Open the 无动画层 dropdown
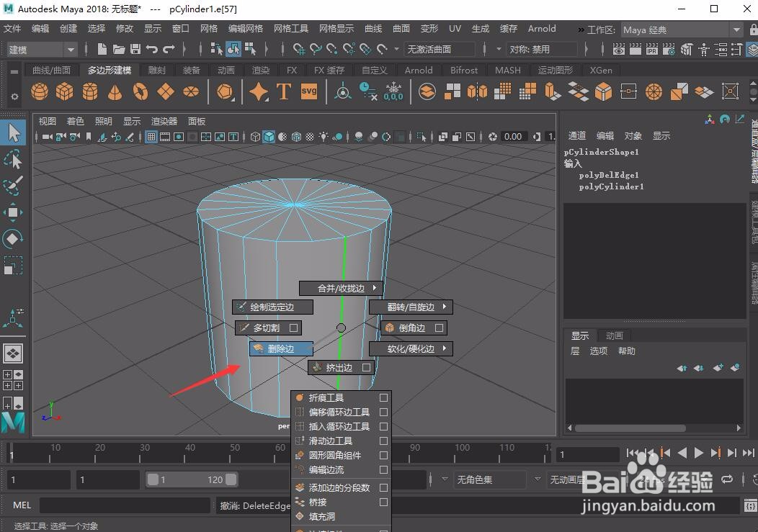 [566, 479]
